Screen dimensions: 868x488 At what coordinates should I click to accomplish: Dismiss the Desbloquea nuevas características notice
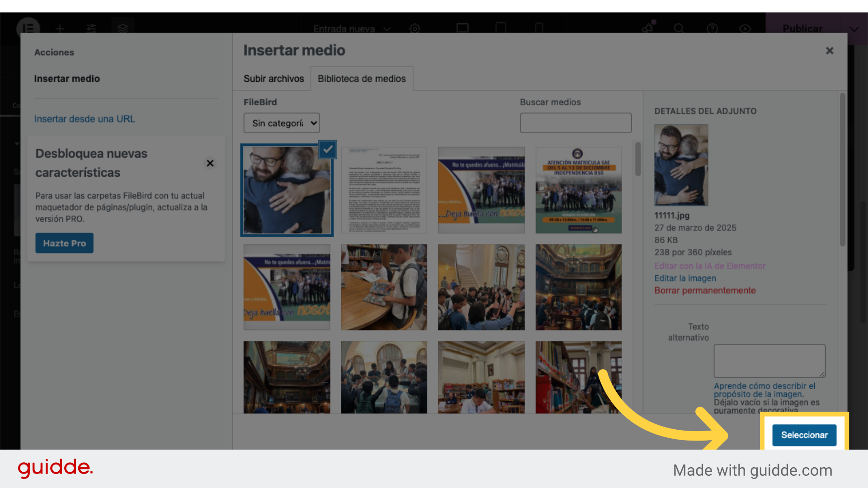(x=210, y=163)
